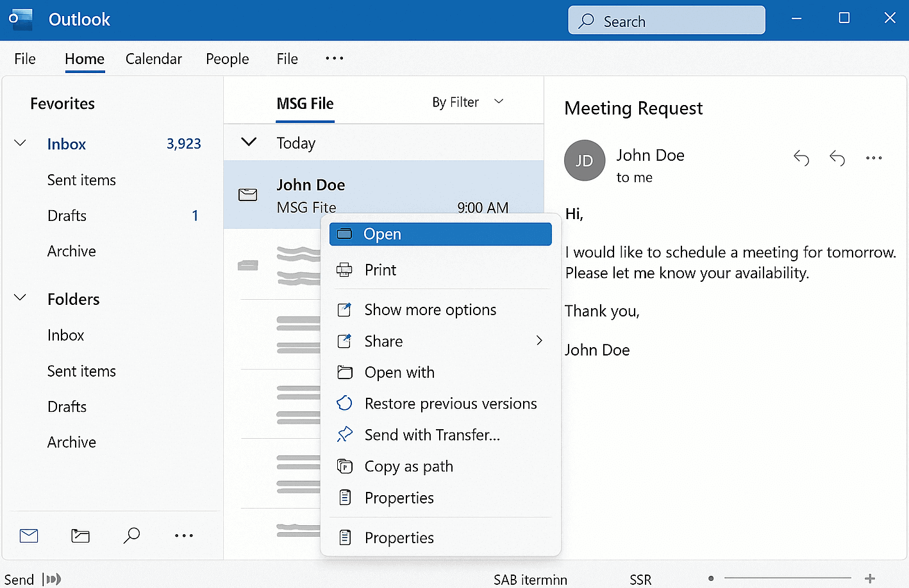
Task: Click the gray icon of the second message
Action: (x=248, y=265)
